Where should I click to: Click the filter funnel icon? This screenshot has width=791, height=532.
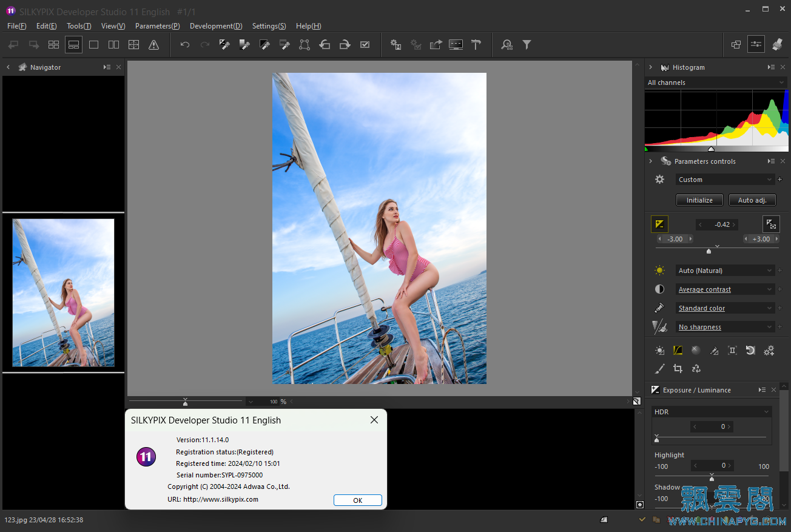coord(527,44)
